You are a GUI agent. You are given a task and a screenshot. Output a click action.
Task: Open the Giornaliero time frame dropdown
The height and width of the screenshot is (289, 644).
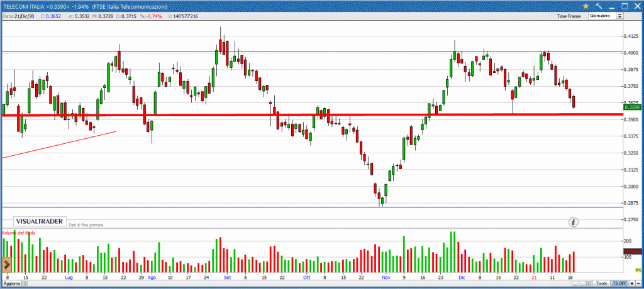pyautogui.click(x=606, y=16)
